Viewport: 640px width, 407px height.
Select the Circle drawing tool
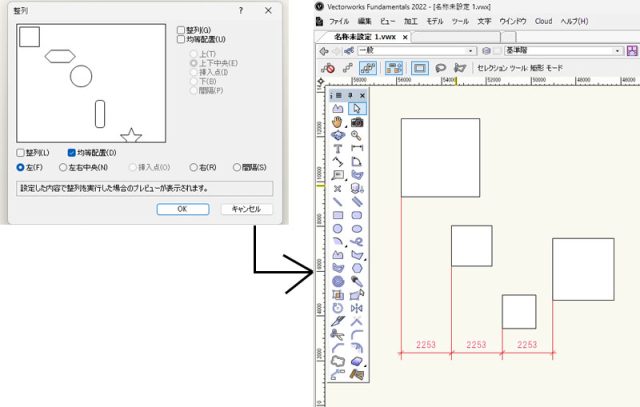click(338, 228)
